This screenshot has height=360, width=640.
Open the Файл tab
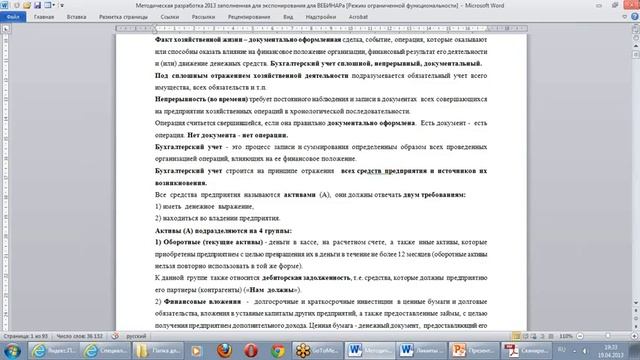13,17
